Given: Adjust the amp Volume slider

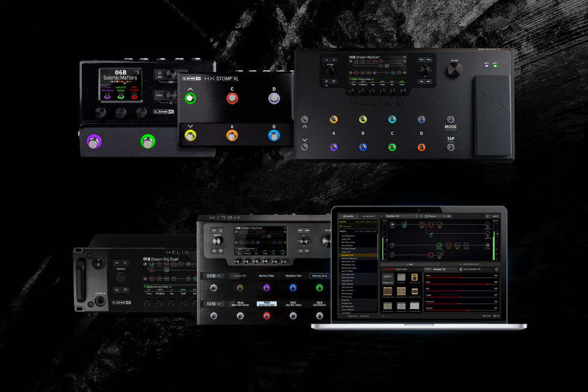Looking at the screenshot, I should click(x=462, y=310).
